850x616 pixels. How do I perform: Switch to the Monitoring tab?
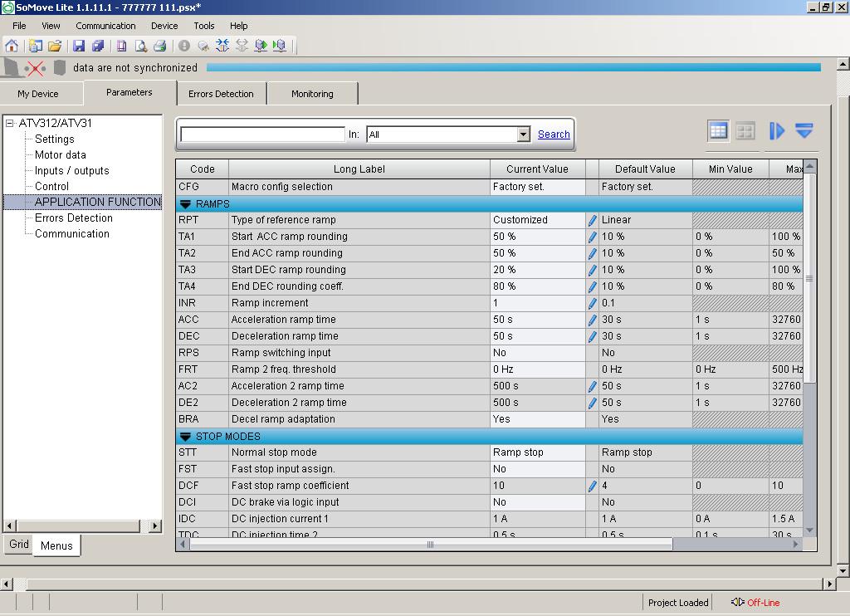pos(312,94)
